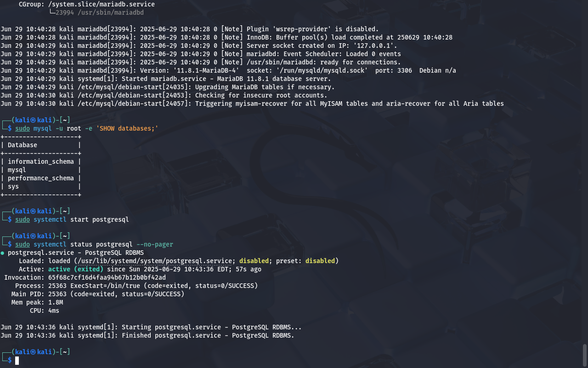Image resolution: width=588 pixels, height=368 pixels.
Task: Click 'Finished postgresql.service - PostgreSQL RDBMS.' log line
Action: 147,335
